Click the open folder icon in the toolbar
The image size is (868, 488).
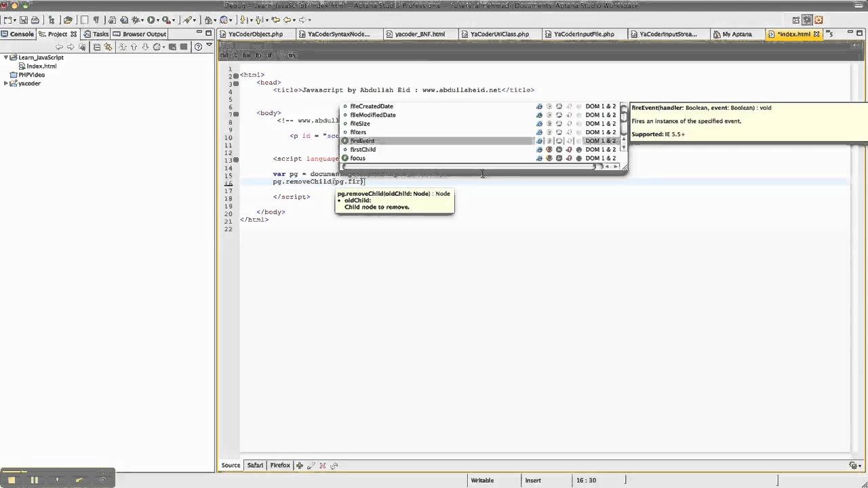tap(68, 20)
